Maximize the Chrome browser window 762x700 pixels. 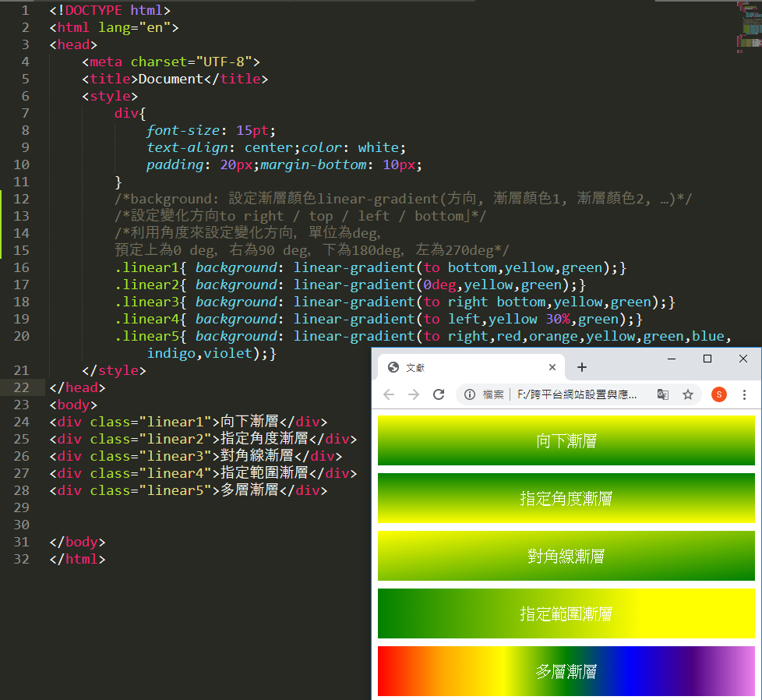click(x=707, y=359)
